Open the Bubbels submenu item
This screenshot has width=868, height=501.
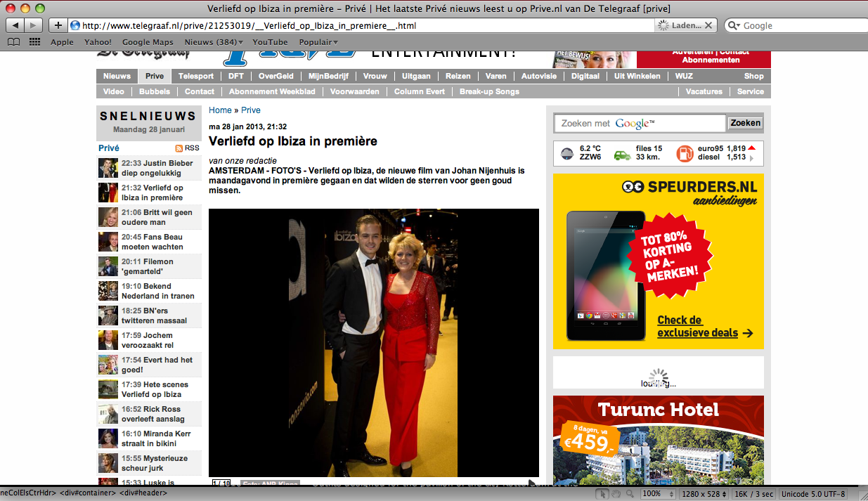pyautogui.click(x=155, y=91)
